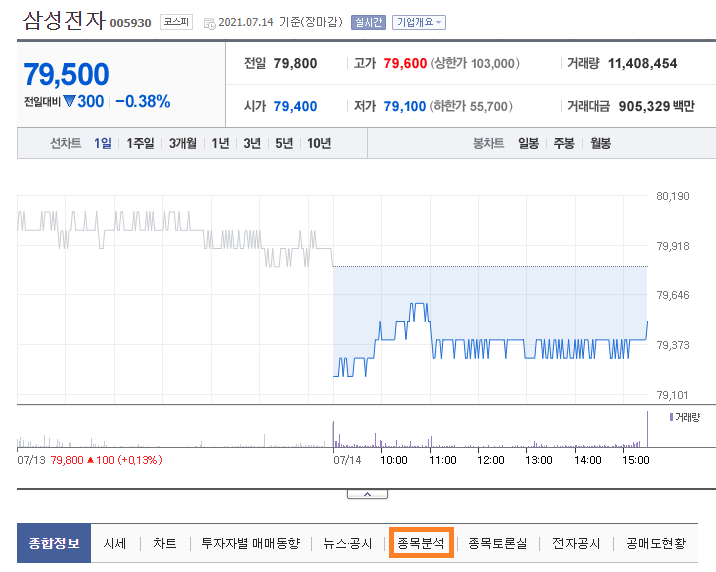Image resolution: width=716 pixels, height=572 pixels.
Task: Select the 5년 line chart period
Action: click(x=284, y=143)
